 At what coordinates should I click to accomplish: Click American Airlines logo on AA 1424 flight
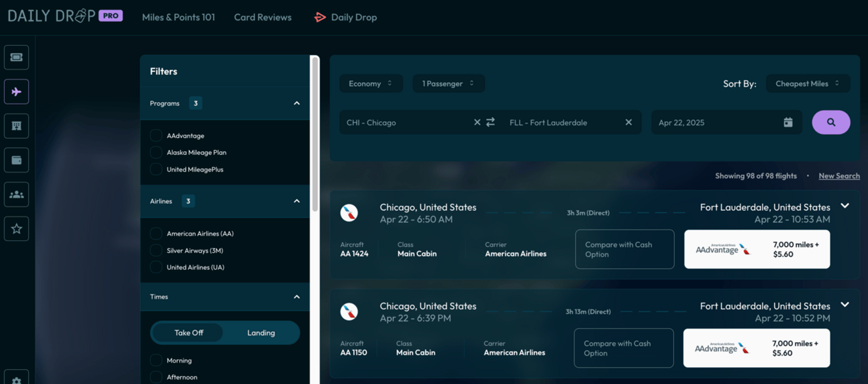[x=349, y=212]
